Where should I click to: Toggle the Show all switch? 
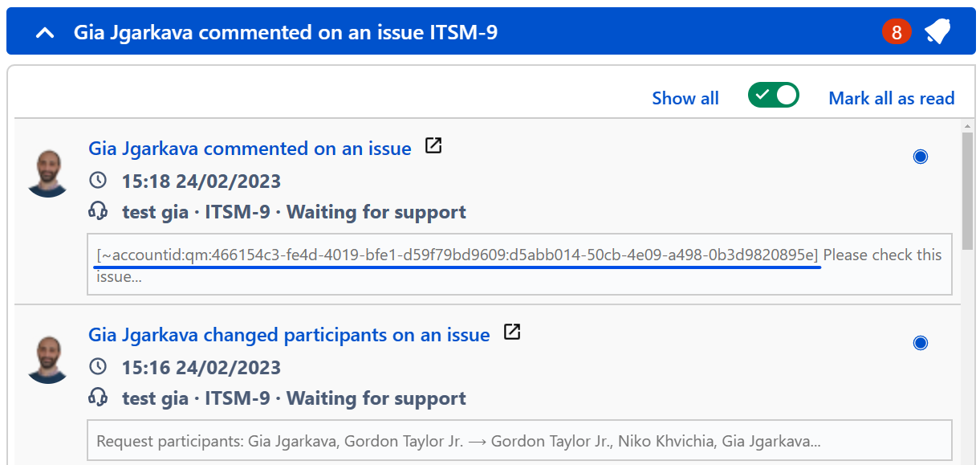click(x=774, y=95)
